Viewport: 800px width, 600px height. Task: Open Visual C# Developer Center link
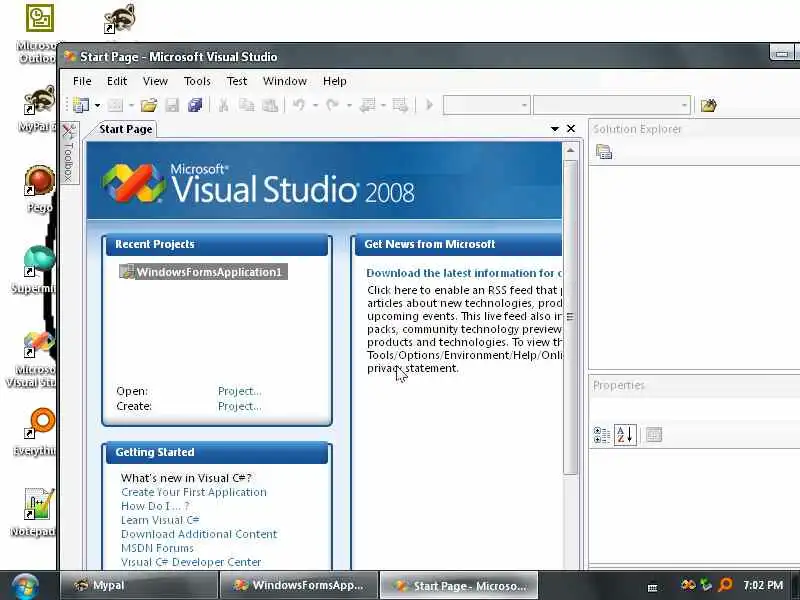191,562
